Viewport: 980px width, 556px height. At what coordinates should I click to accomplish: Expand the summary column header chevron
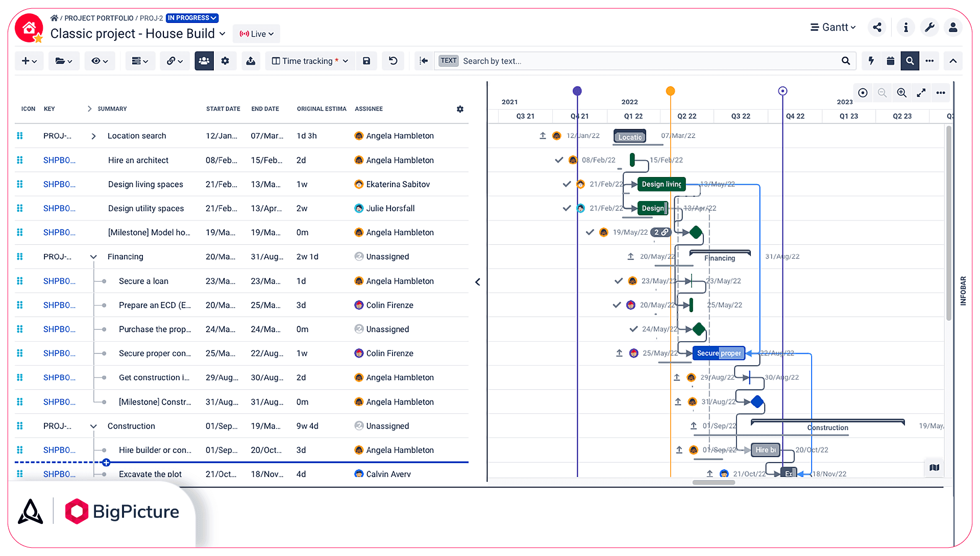pos(89,109)
